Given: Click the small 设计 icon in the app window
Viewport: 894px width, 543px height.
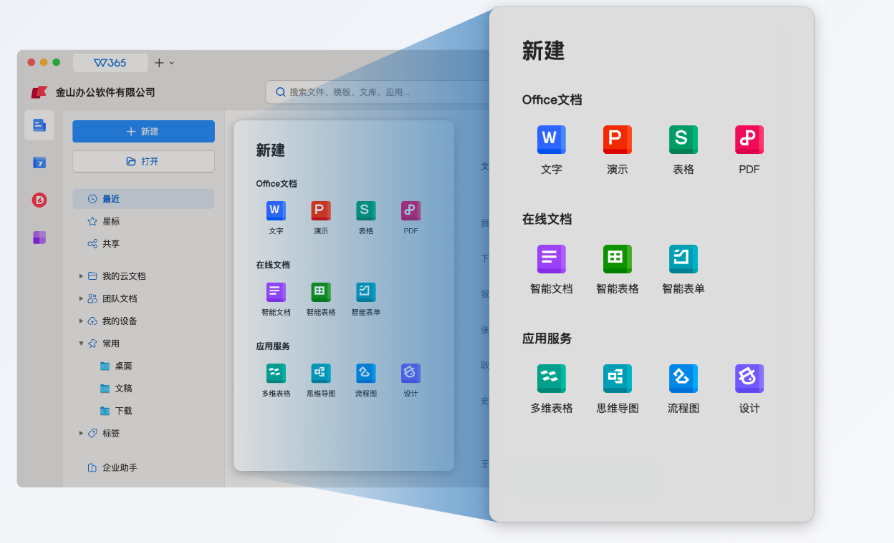Looking at the screenshot, I should coord(411,373).
